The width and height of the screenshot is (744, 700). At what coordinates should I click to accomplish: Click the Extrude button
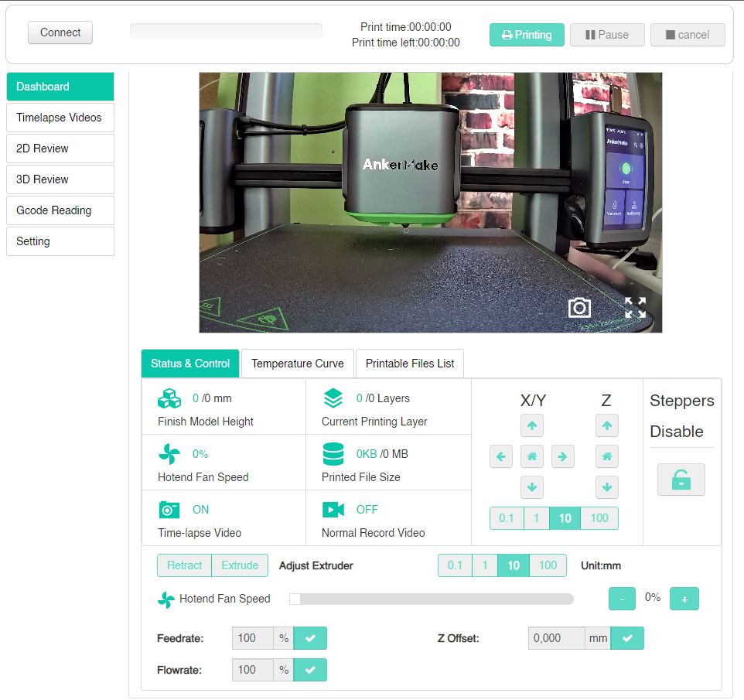click(240, 565)
